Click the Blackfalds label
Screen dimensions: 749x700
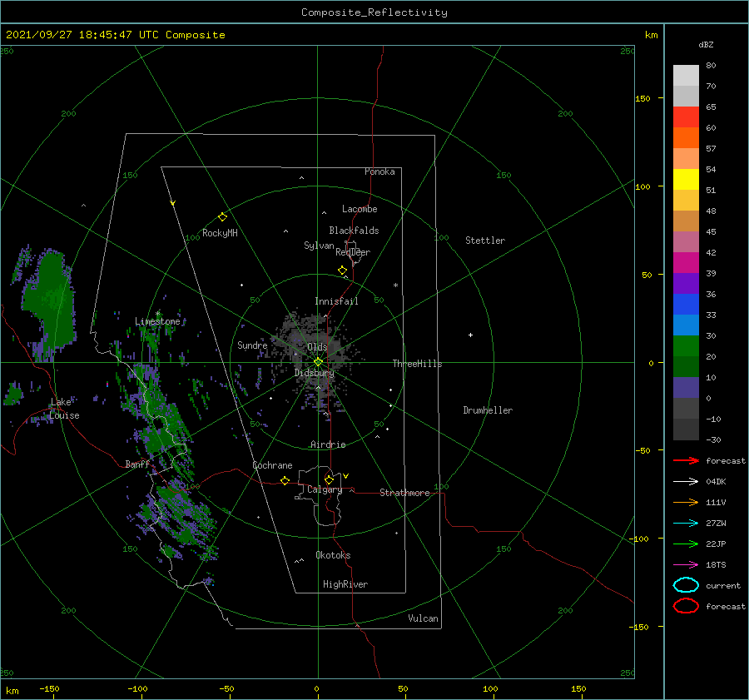354,231
